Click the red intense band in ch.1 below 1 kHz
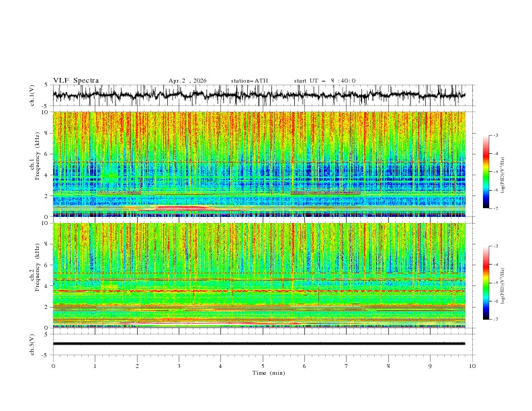Screen dimensions: 532x411 (x=181, y=208)
